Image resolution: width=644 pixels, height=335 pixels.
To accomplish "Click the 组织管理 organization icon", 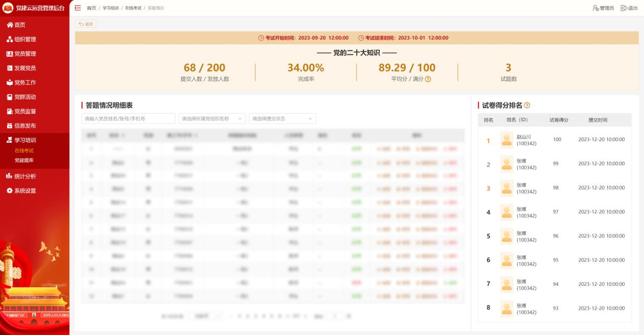I will (9, 40).
